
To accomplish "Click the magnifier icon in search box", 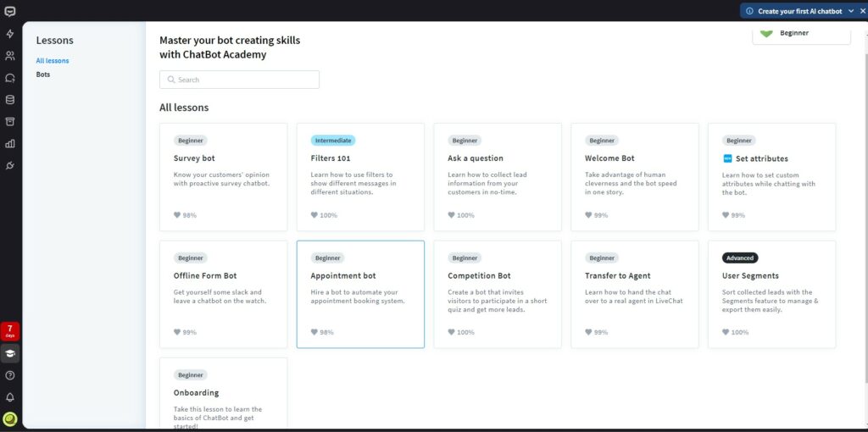I will [x=171, y=80].
